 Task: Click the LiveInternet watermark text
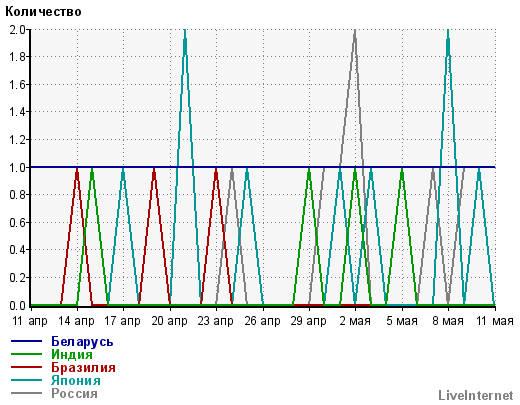476,395
